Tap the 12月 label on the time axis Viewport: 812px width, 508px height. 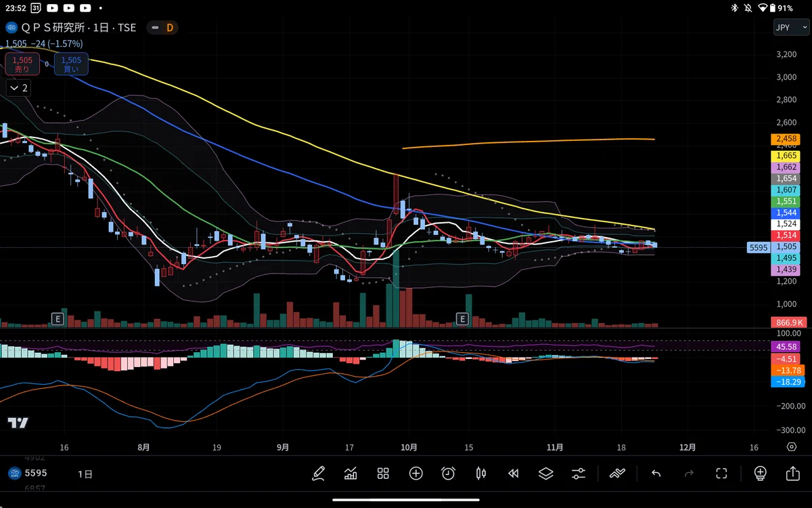click(x=687, y=447)
